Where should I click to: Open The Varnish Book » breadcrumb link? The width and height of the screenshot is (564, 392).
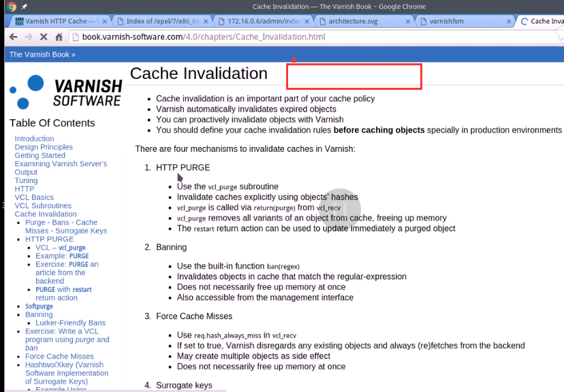pos(42,54)
